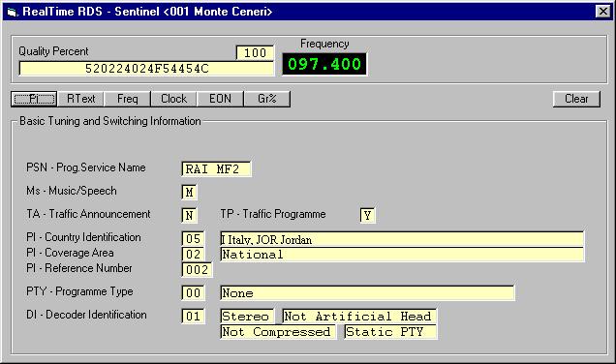Click the Programme Type code 00

(x=193, y=293)
